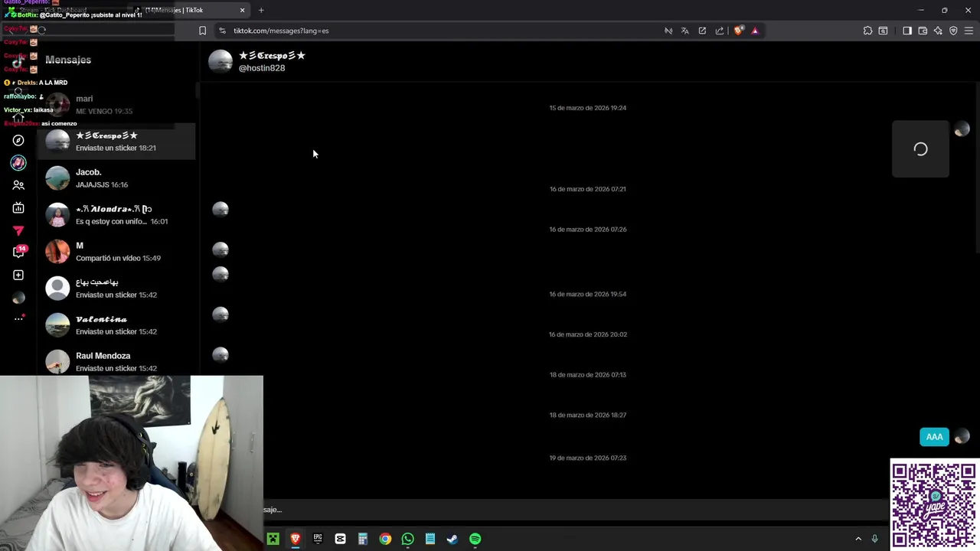Viewport: 980px width, 551px height.
Task: Open the Notepad app icon in taskbar
Action: pyautogui.click(x=430, y=539)
